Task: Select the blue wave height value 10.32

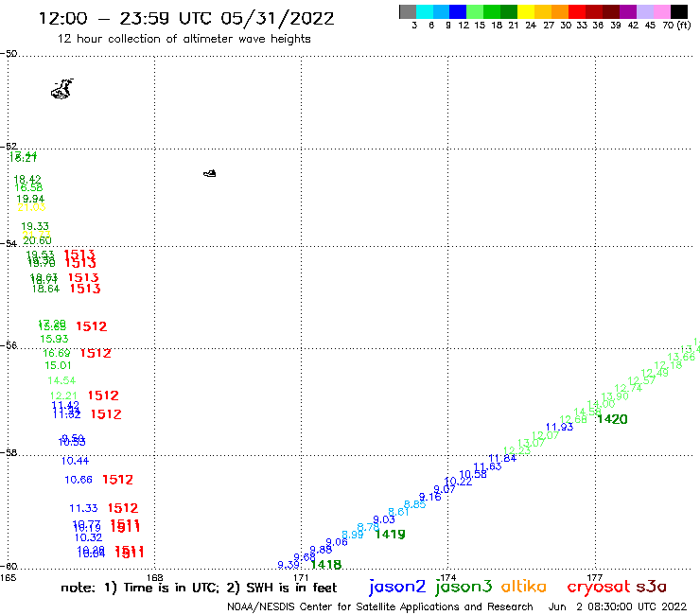Action: click(88, 537)
